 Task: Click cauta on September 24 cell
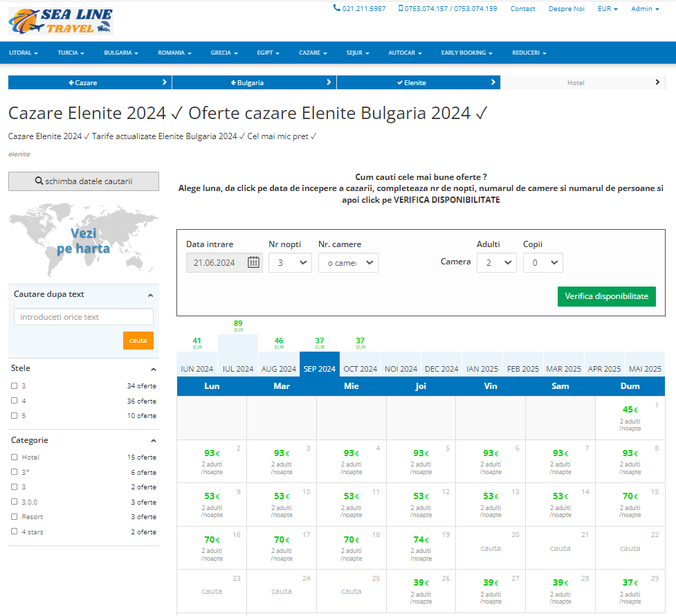coord(282,591)
